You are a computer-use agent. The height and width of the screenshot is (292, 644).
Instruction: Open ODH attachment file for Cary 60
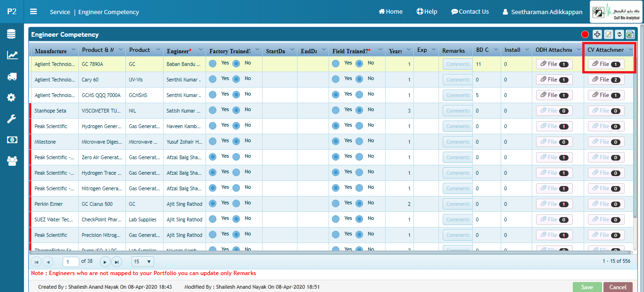554,80
